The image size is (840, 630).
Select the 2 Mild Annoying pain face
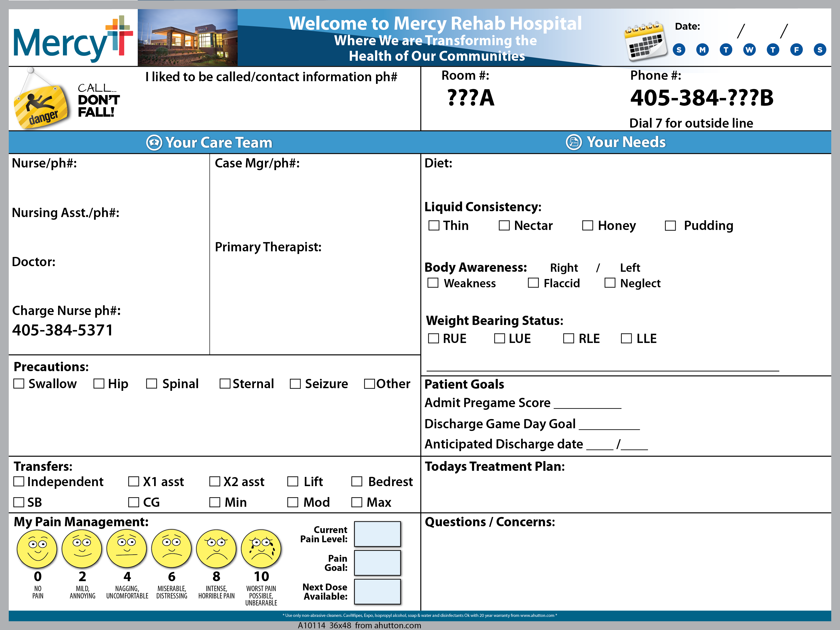[x=82, y=549]
